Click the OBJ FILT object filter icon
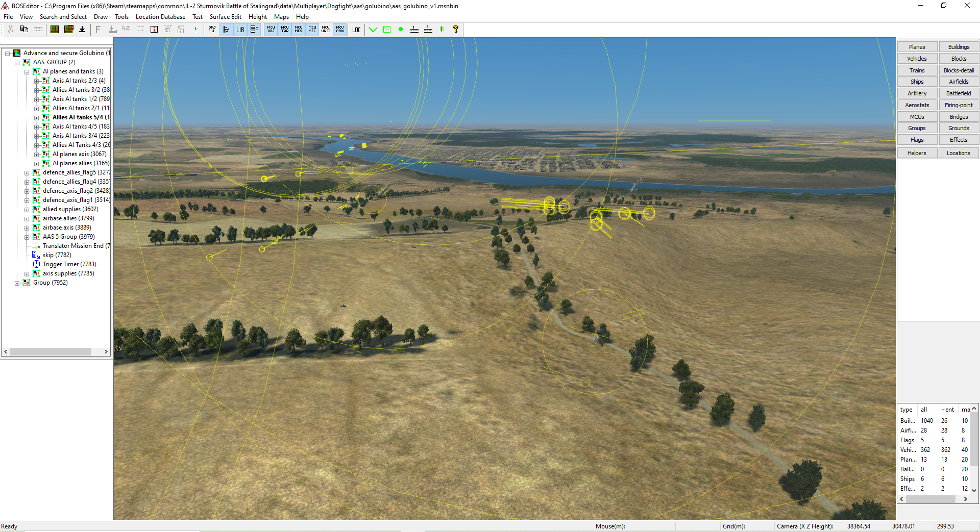 [212, 30]
